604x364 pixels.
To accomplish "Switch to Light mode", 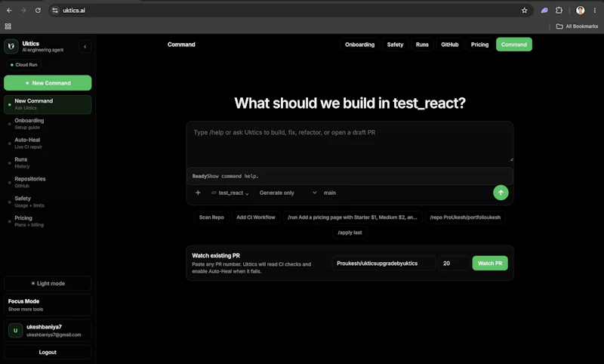I will 48,283.
